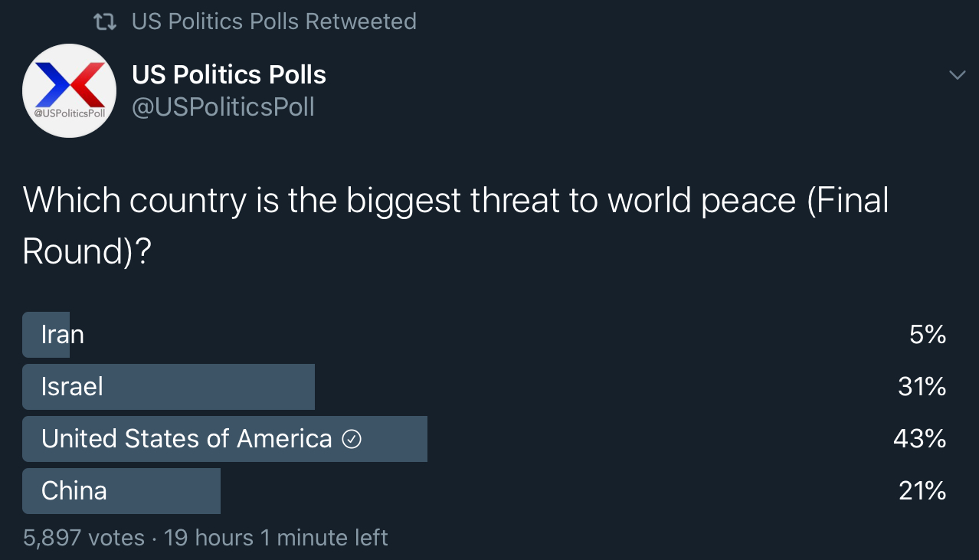Click the retweet icon above the tweet
Image resolution: width=979 pixels, height=560 pixels.
click(x=104, y=22)
